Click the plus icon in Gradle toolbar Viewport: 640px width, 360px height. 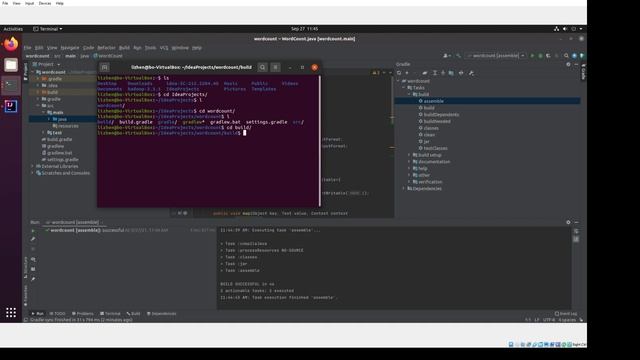407,73
